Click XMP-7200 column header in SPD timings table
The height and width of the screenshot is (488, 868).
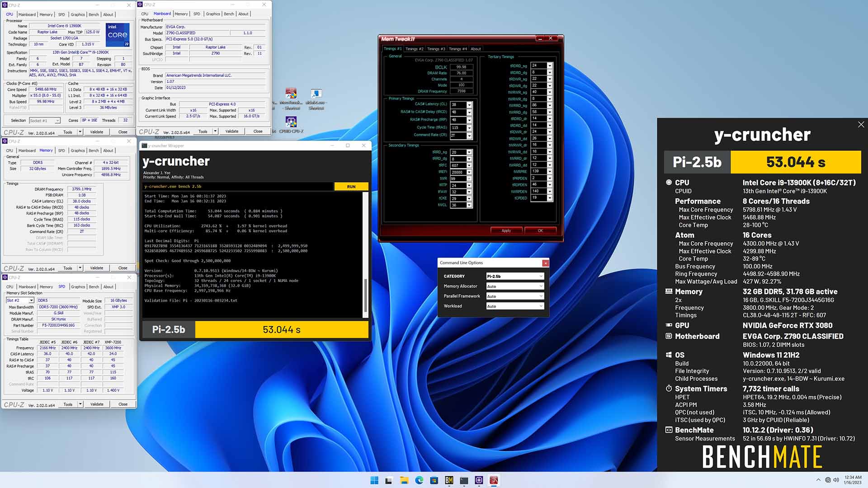coord(113,342)
